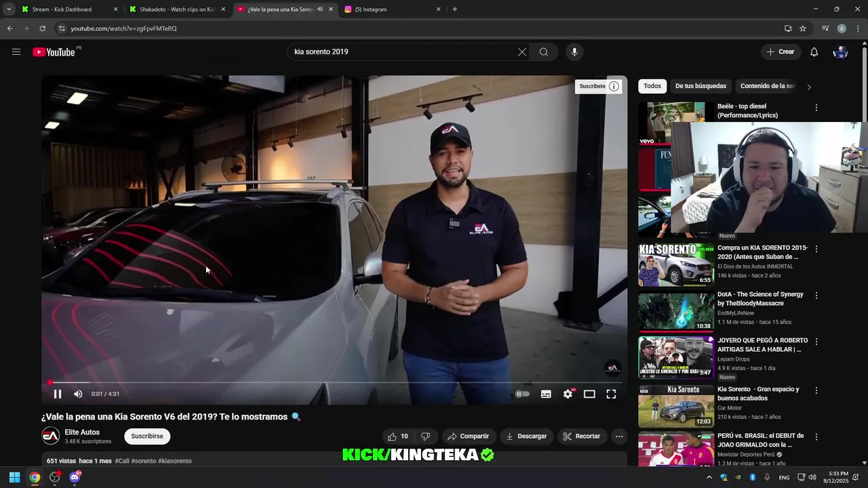Go to the YouTube home logo
The width and height of the screenshot is (868, 488).
tap(54, 52)
